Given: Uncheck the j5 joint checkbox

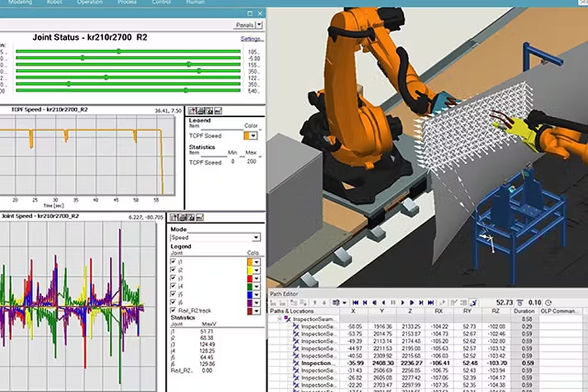Looking at the screenshot, I should point(173,294).
